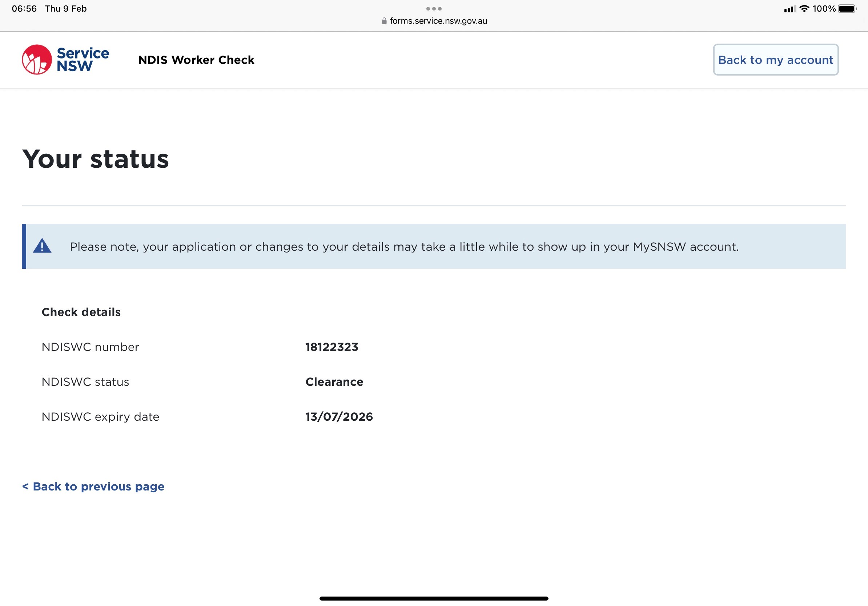
Task: Click Back to my account button
Action: click(775, 60)
